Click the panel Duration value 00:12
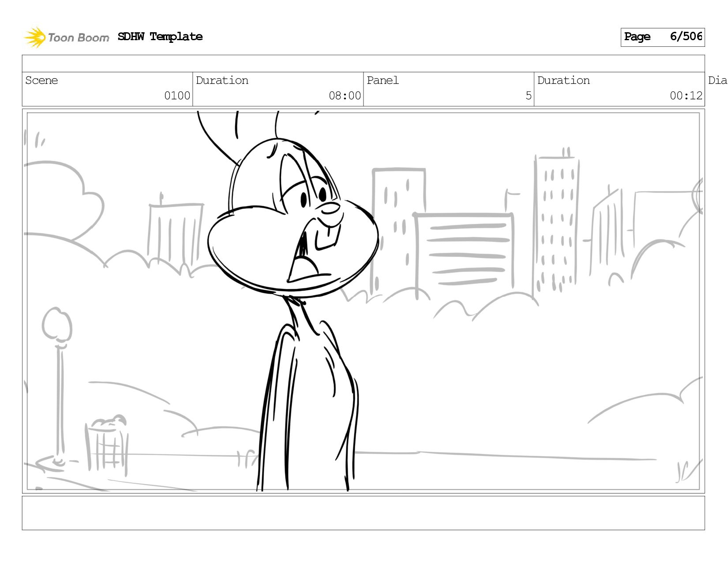The height and width of the screenshot is (563, 728). point(686,96)
